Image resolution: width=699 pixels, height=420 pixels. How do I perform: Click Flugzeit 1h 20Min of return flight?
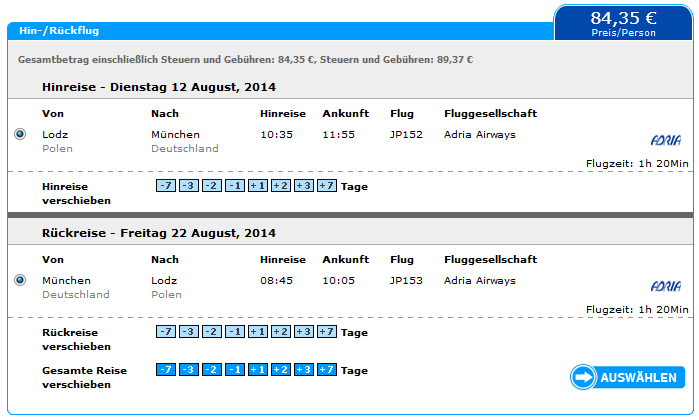click(x=637, y=309)
